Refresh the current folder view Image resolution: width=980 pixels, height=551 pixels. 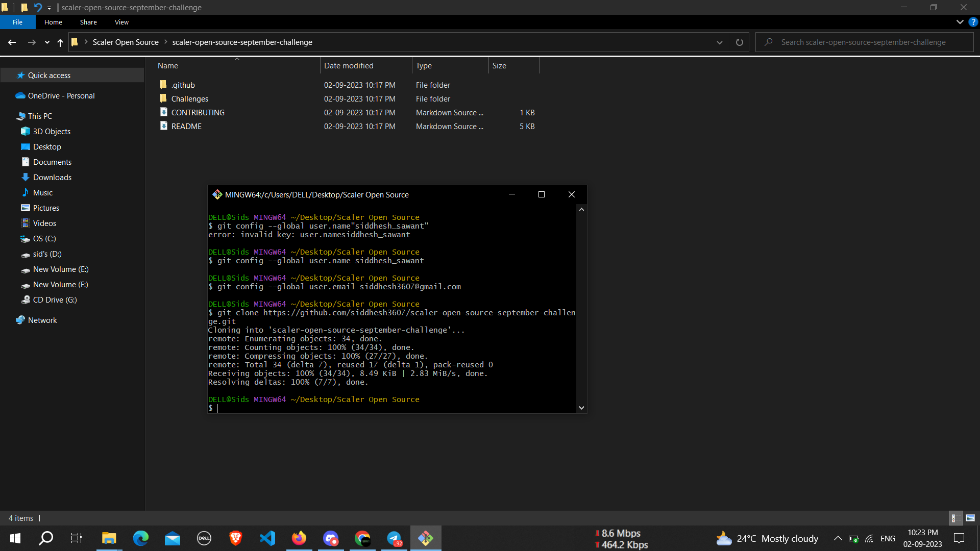click(739, 42)
